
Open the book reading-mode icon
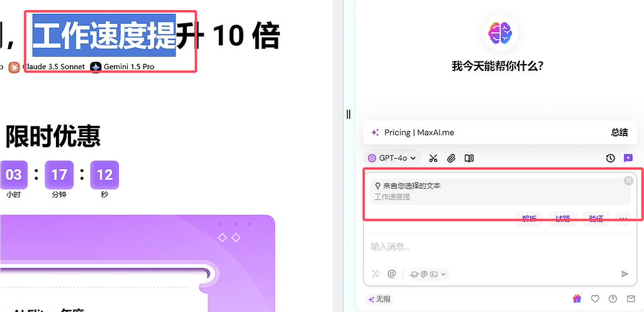tap(469, 159)
